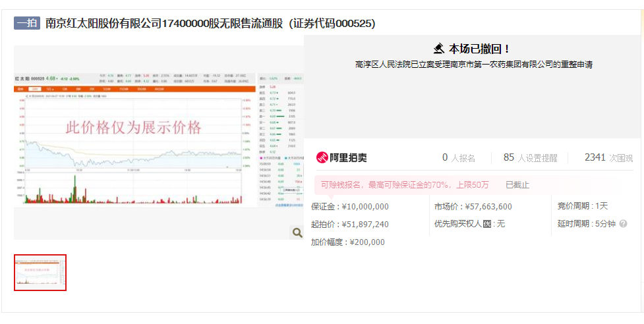Click the 延时周期 5分钟 text
The width and height of the screenshot is (644, 324).
pyautogui.click(x=587, y=224)
